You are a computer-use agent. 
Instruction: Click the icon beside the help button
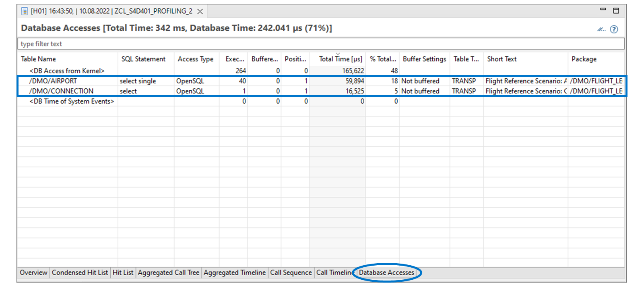click(x=601, y=29)
